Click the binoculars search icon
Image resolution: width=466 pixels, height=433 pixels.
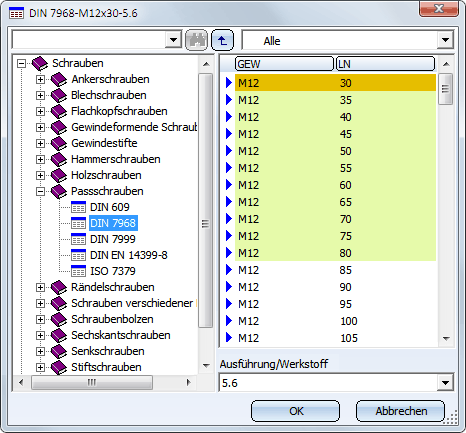[196, 40]
